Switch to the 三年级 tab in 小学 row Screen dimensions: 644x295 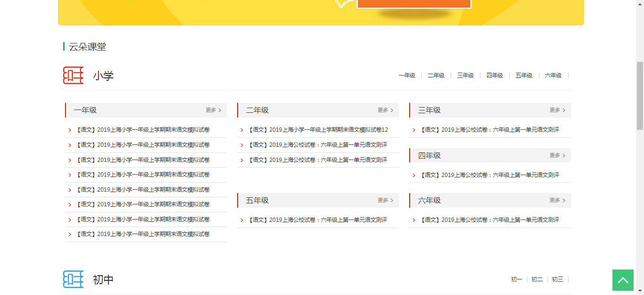(x=465, y=76)
